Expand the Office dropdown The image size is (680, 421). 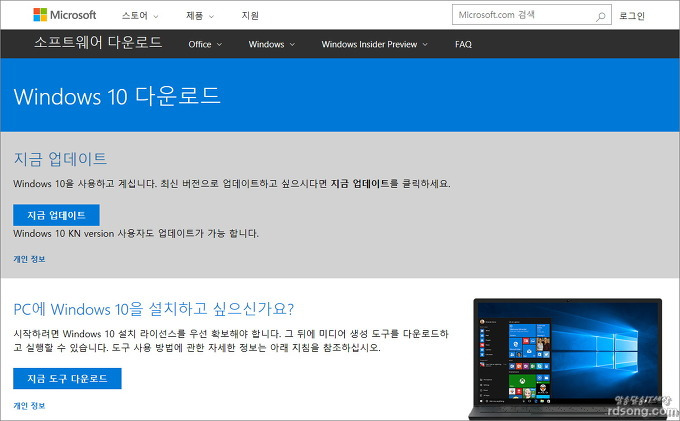pyautogui.click(x=205, y=44)
